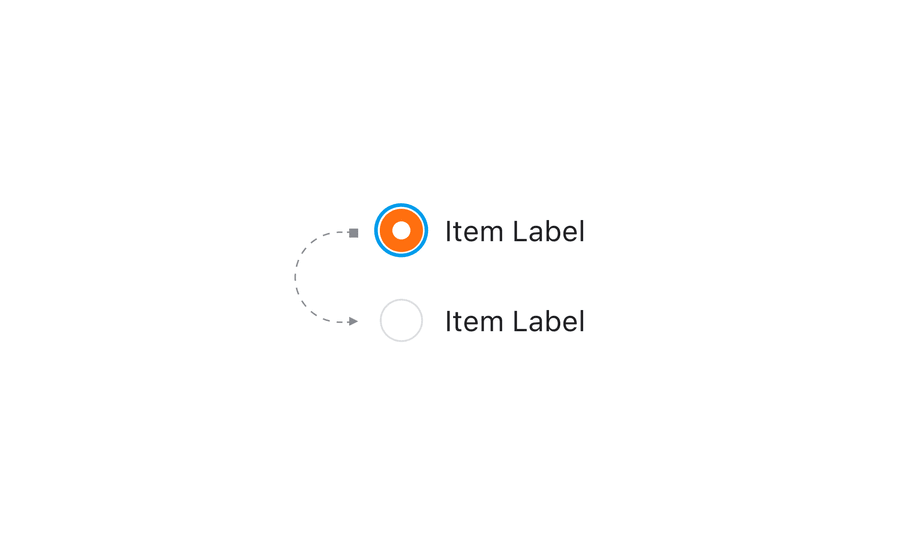Image resolution: width=900 pixels, height=540 pixels.
Task: Click the gray square marker at the arrow start
Action: coord(353,233)
